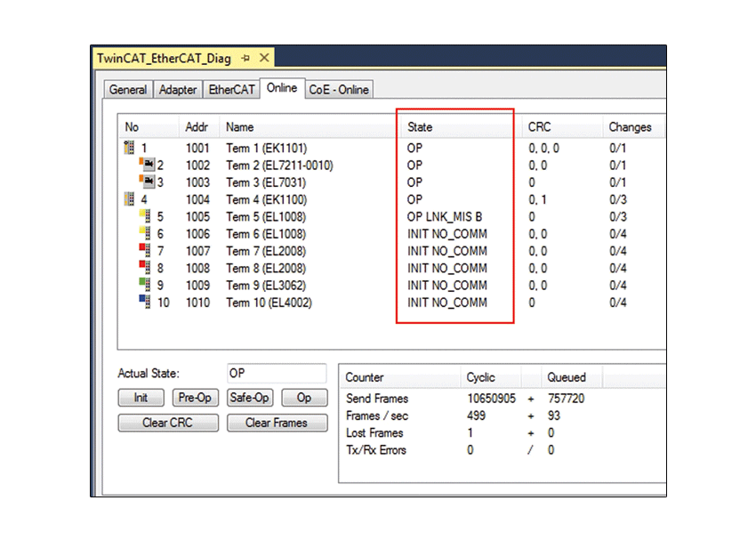Open the EtherCAT tab

click(231, 90)
